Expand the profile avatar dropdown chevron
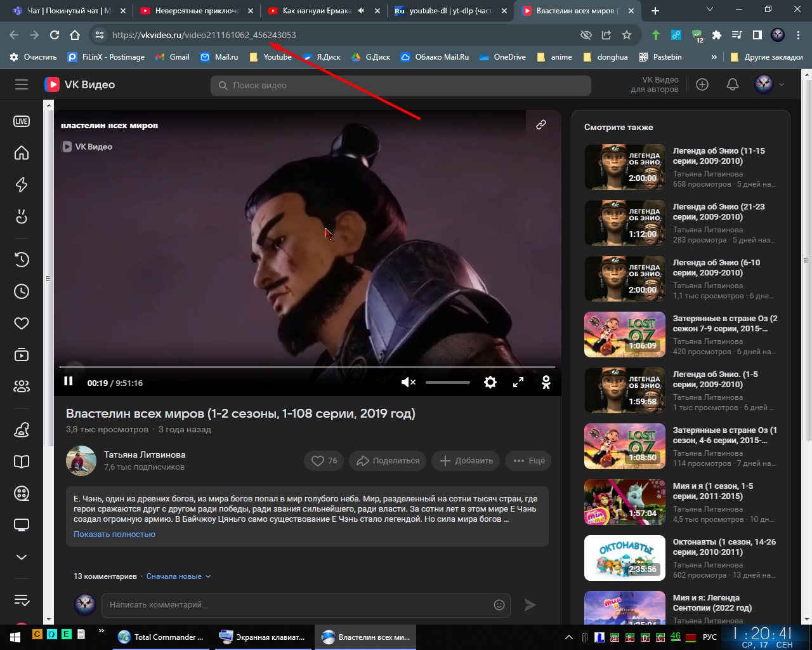Image resolution: width=812 pixels, height=650 pixels. [782, 84]
